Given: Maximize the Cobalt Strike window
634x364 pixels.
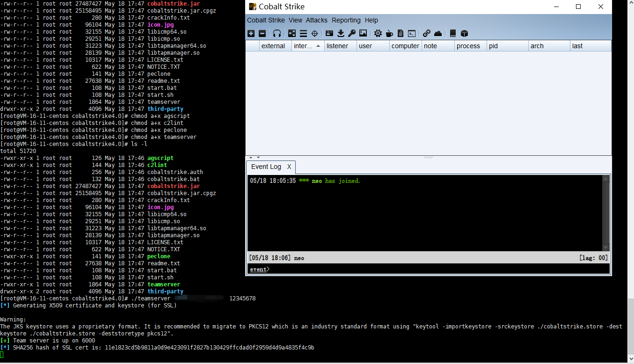Looking at the screenshot, I should click(x=578, y=7).
